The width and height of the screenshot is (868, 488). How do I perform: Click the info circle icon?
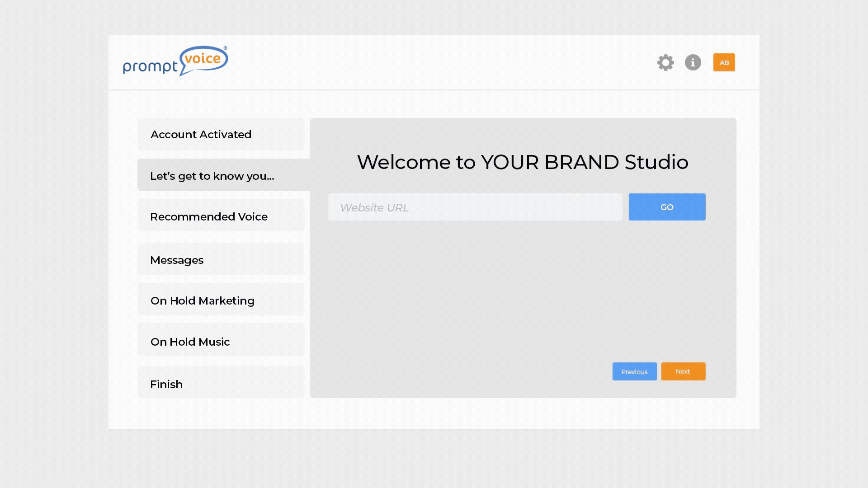pyautogui.click(x=693, y=62)
